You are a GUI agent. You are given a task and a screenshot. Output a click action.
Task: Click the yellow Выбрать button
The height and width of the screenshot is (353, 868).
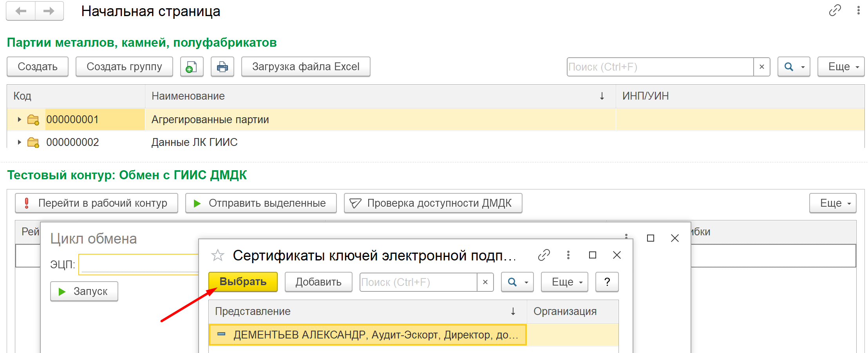click(243, 282)
